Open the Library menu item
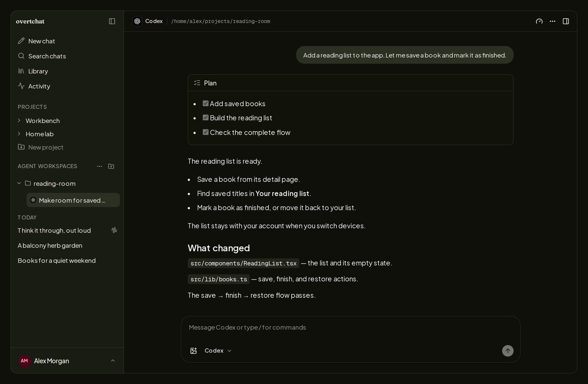The image size is (588, 384). (67, 71)
